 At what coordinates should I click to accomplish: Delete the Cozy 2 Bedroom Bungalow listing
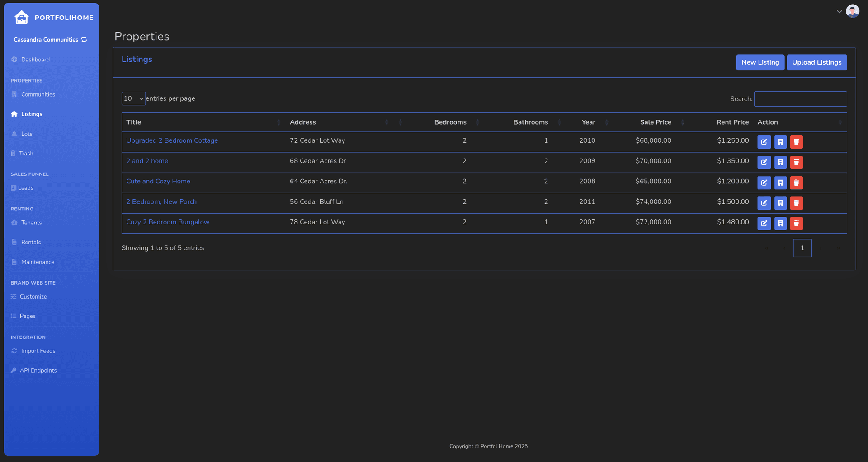point(796,223)
